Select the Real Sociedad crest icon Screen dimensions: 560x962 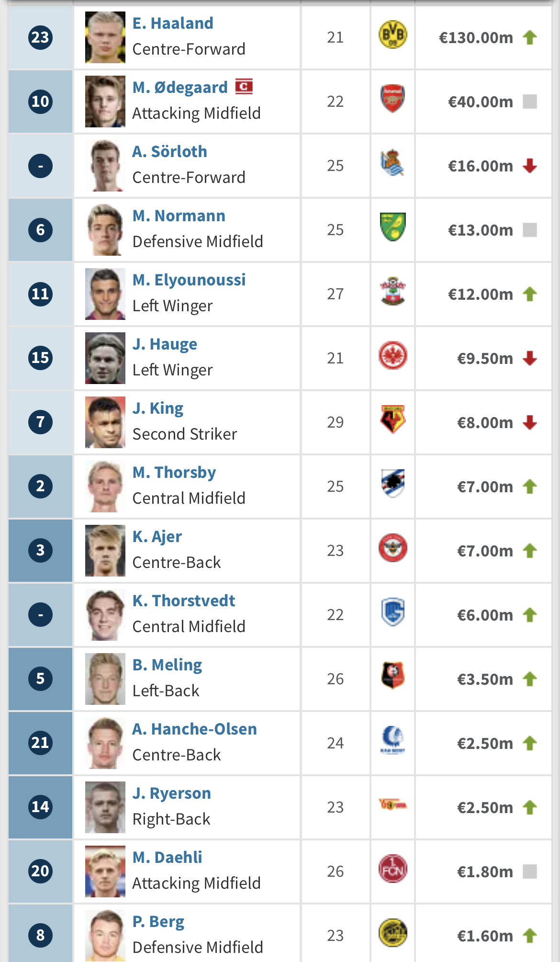[x=392, y=163]
